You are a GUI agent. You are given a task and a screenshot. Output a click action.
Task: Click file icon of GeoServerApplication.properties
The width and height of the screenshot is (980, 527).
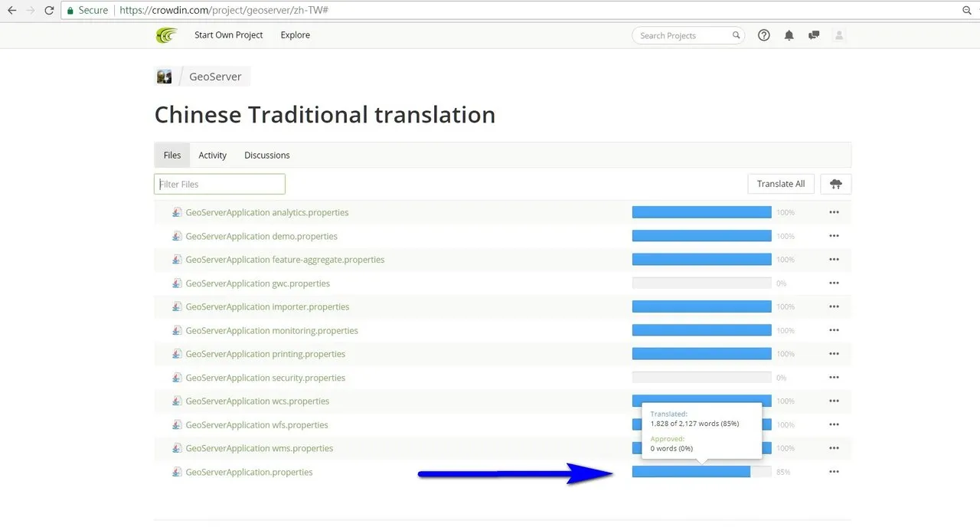coord(177,472)
